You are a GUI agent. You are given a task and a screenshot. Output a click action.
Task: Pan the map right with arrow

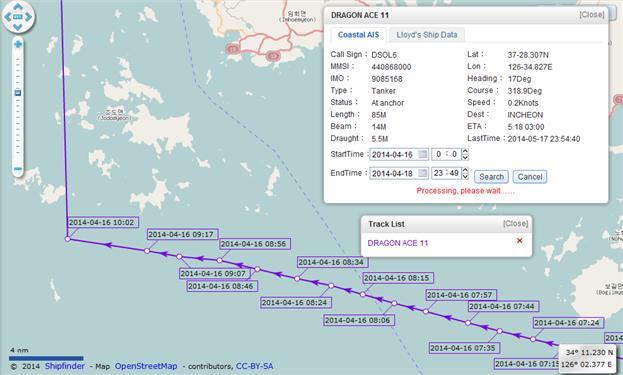point(28,17)
